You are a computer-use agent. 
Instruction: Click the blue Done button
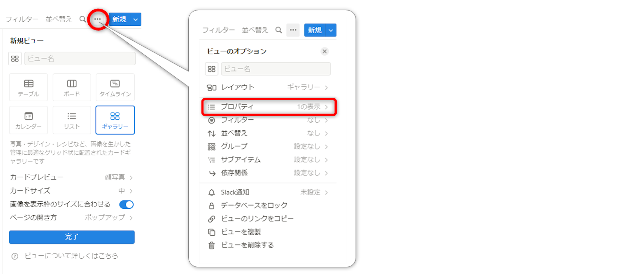(x=72, y=237)
